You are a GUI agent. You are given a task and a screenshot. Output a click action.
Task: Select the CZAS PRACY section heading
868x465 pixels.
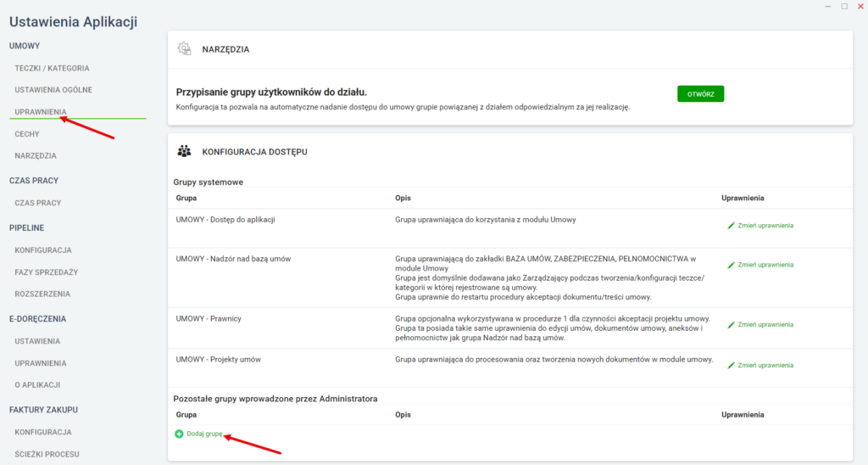pos(34,181)
